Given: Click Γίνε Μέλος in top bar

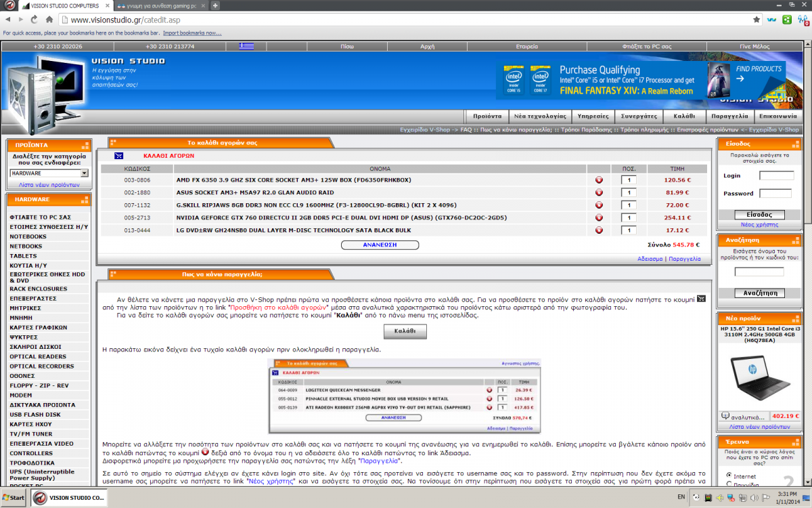Looking at the screenshot, I should [x=754, y=47].
